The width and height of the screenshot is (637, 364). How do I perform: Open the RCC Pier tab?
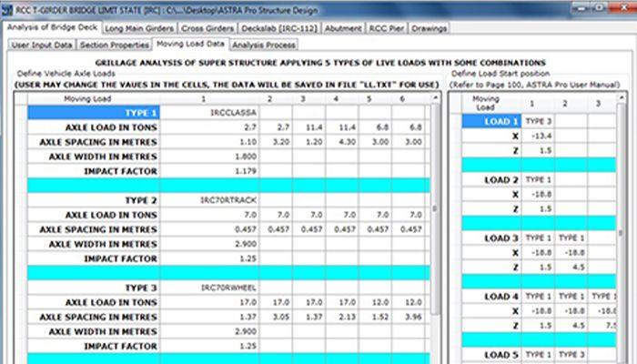pos(387,28)
